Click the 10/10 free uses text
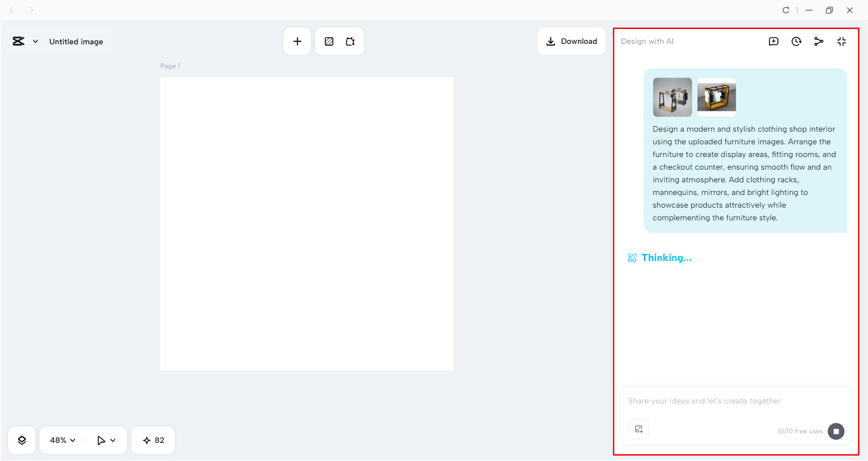This screenshot has height=461, width=868. coord(800,431)
